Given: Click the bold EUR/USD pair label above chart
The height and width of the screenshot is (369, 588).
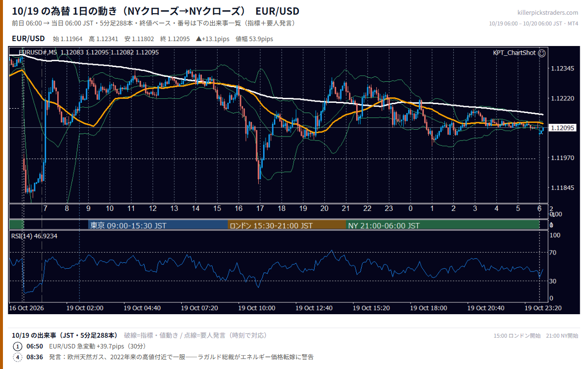Looking at the screenshot, I should tap(28, 39).
